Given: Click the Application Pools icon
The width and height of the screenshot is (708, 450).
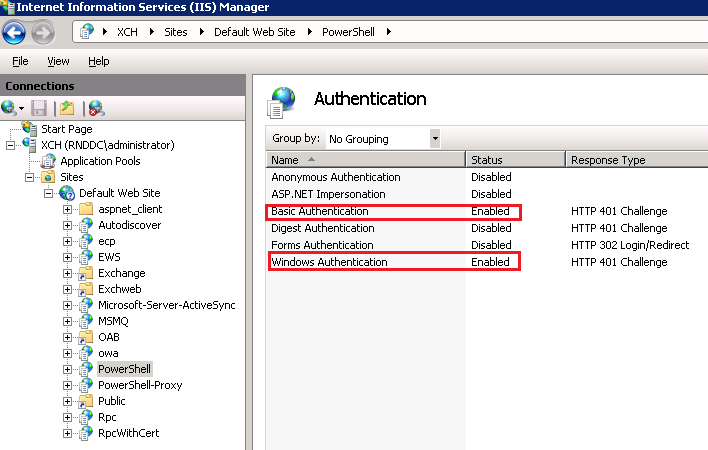Looking at the screenshot, I should click(48, 161).
